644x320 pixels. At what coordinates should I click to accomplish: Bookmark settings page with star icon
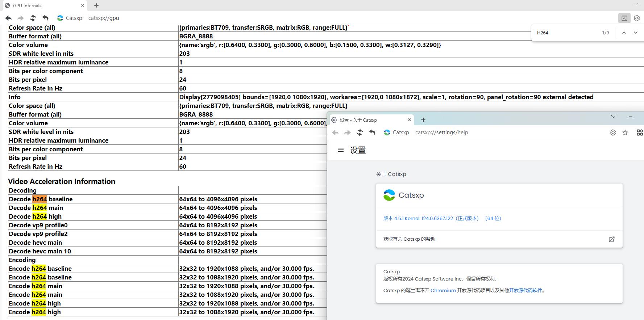[625, 132]
